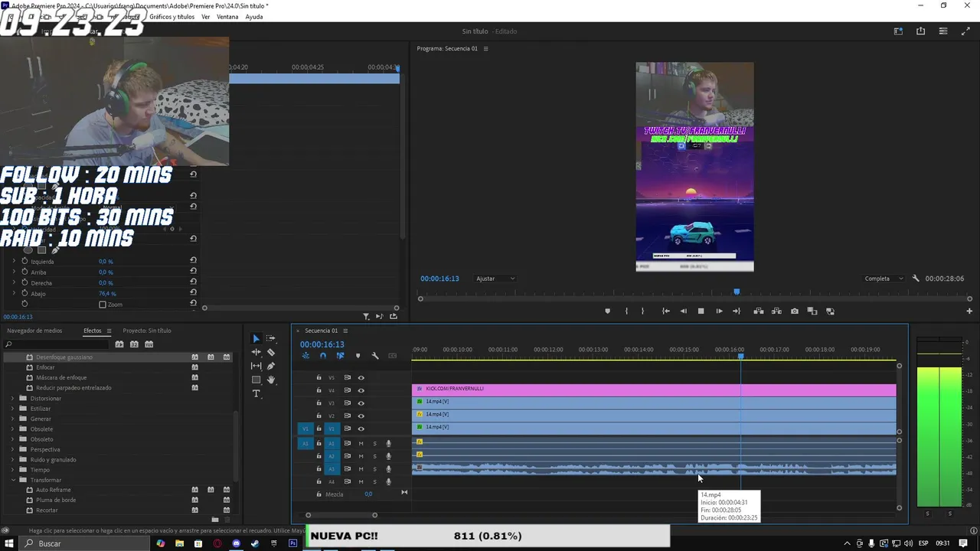Open the Ajustar zoom level dropdown

[x=495, y=279]
